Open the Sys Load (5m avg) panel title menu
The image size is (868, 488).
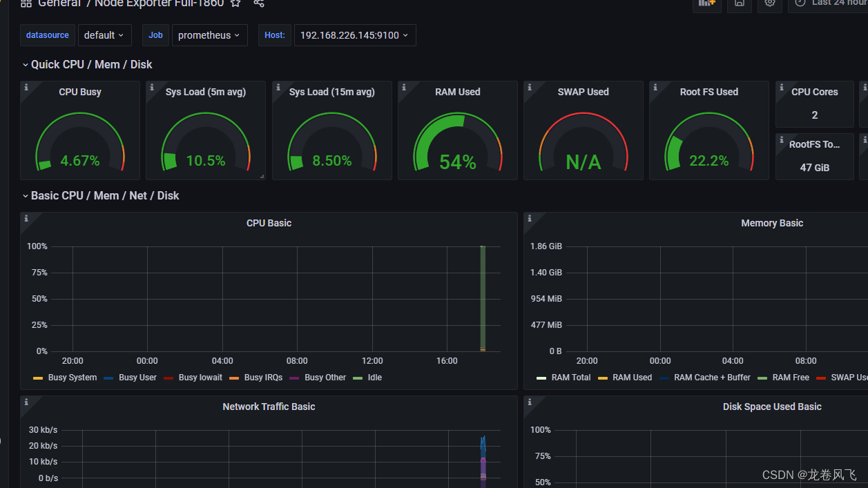click(x=206, y=92)
